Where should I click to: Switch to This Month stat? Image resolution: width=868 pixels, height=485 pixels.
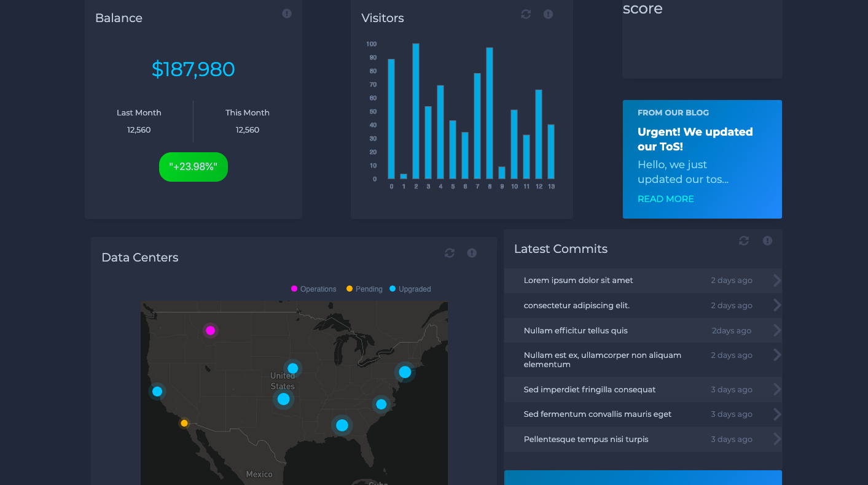[x=248, y=121]
